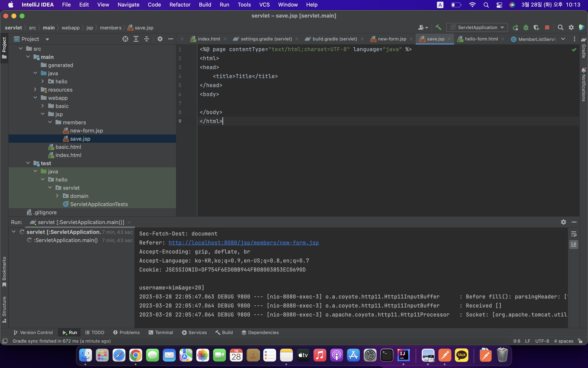Open ServletApplication run configuration dropdown
This screenshot has width=588, height=368.
(x=477, y=28)
